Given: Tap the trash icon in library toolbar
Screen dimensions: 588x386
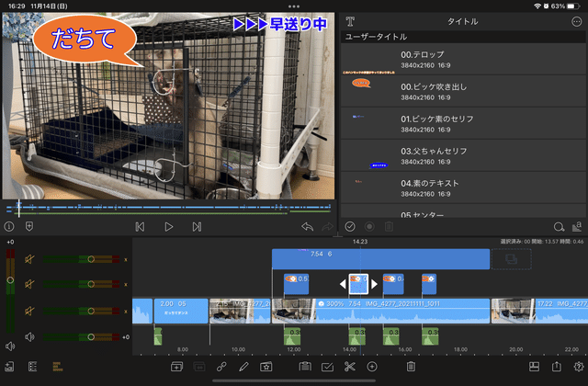Looking at the screenshot, I should (389, 226).
